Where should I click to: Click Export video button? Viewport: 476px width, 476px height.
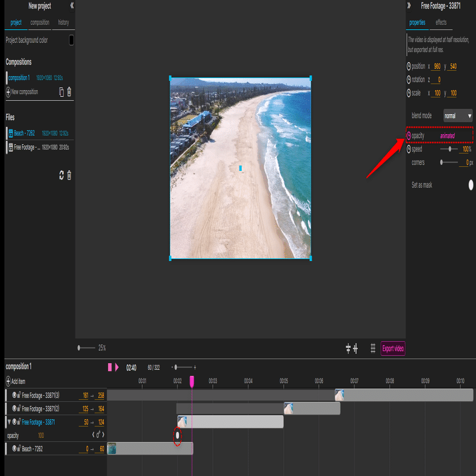pyautogui.click(x=393, y=348)
